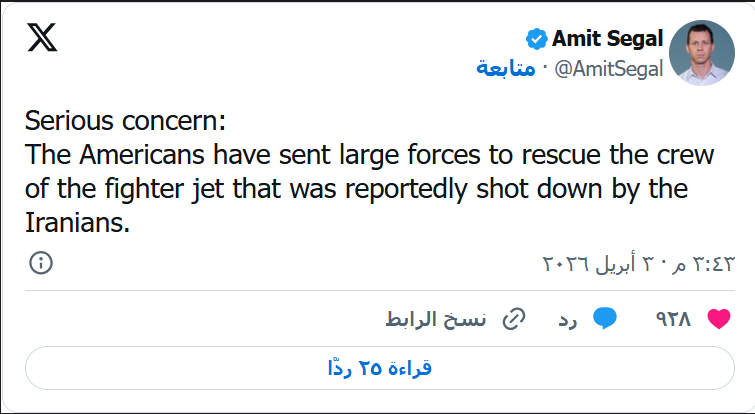The height and width of the screenshot is (414, 755).
Task: Click the نسخ الرابط copy link text
Action: [x=436, y=319]
